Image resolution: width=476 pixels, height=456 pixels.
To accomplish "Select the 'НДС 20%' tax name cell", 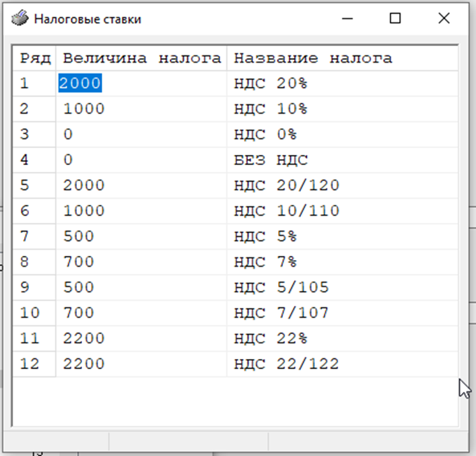I will click(x=271, y=84).
